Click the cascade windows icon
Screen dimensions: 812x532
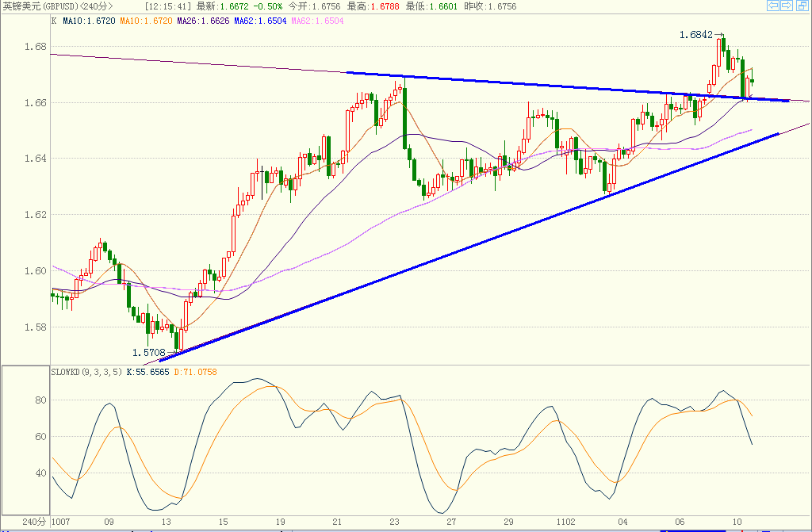(801, 6)
